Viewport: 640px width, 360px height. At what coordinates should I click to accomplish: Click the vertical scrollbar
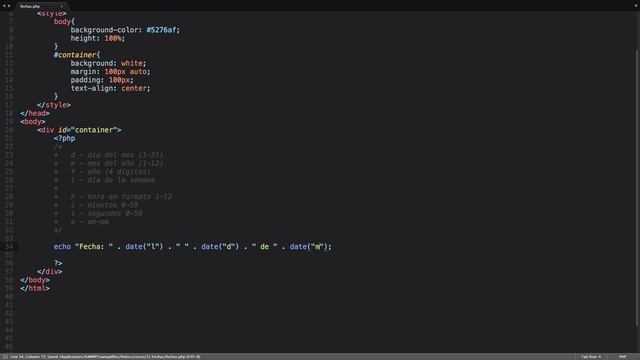(637, 188)
